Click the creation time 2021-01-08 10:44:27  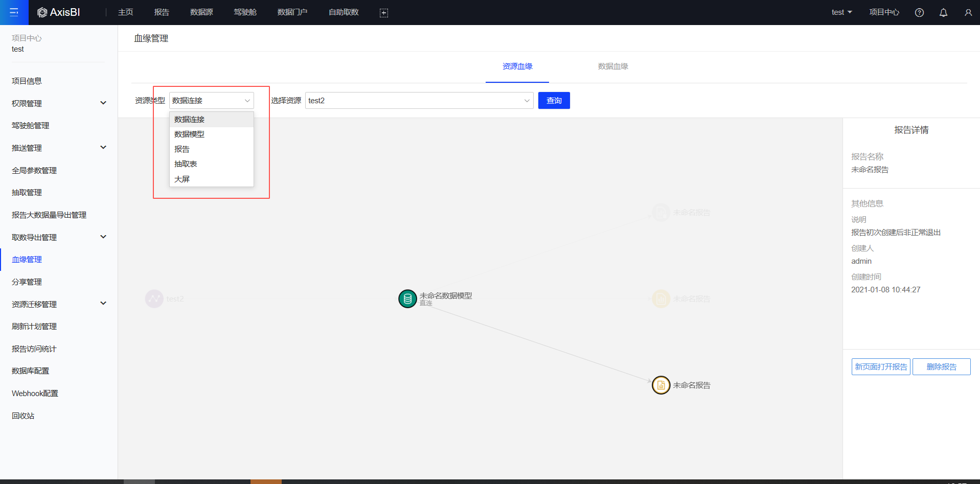pos(886,290)
